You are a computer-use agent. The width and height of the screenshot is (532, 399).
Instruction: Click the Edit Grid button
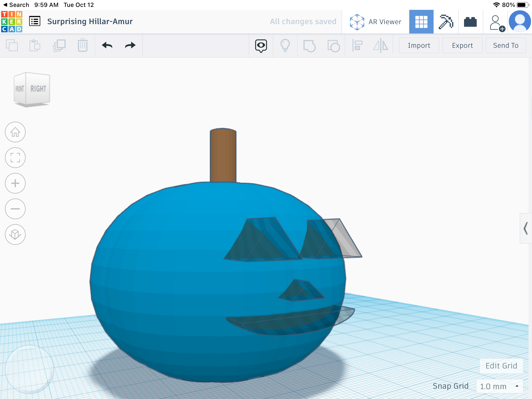coord(501,366)
